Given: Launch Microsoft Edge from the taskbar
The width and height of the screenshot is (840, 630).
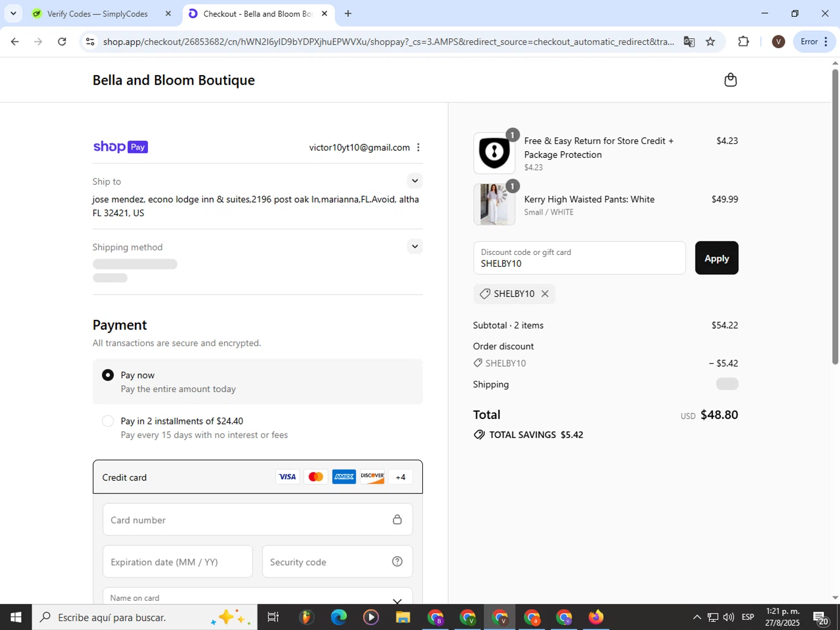Looking at the screenshot, I should tap(338, 617).
